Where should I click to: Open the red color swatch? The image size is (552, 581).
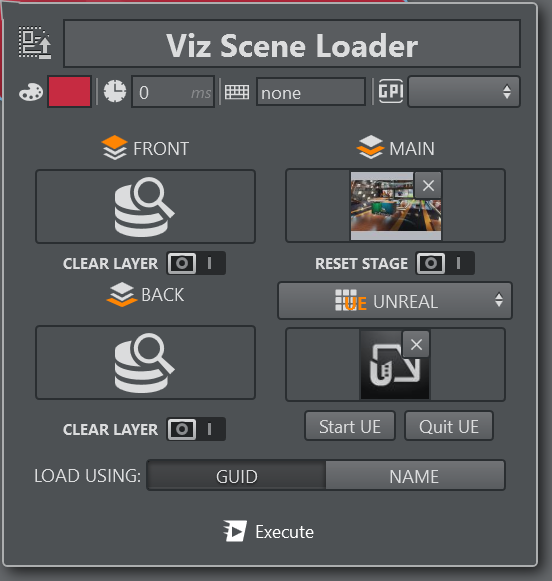point(70,92)
